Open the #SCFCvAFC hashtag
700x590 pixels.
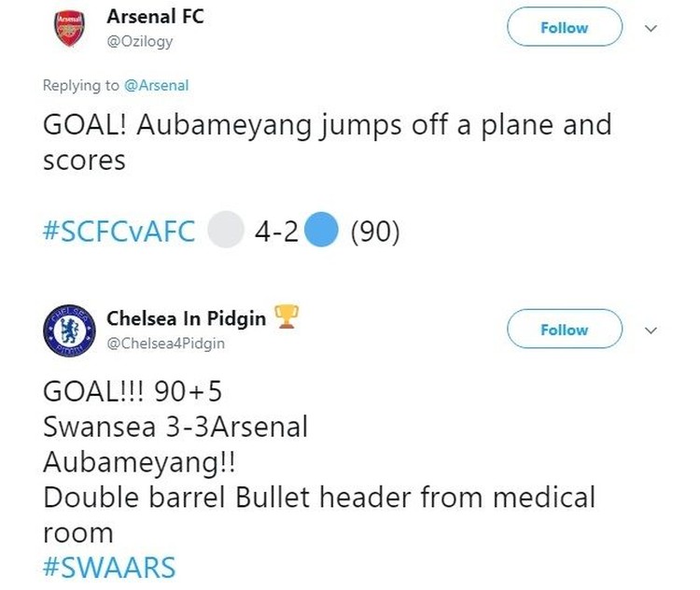click(x=119, y=232)
